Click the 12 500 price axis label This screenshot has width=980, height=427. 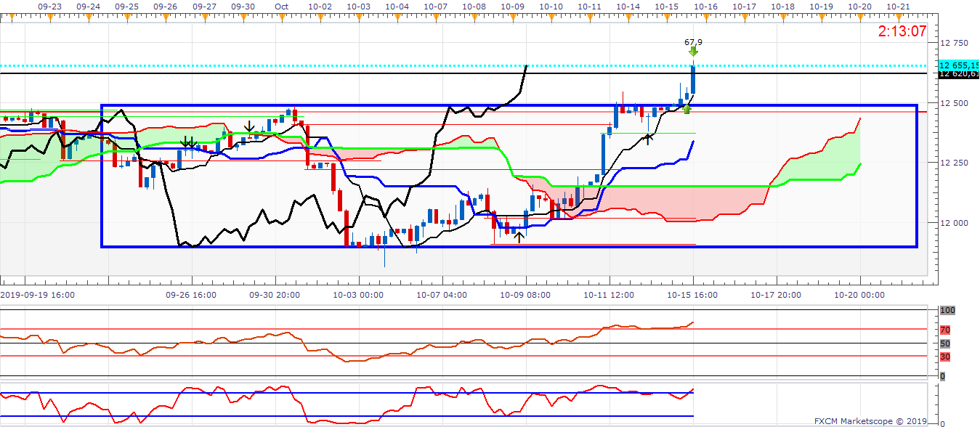coord(954,103)
